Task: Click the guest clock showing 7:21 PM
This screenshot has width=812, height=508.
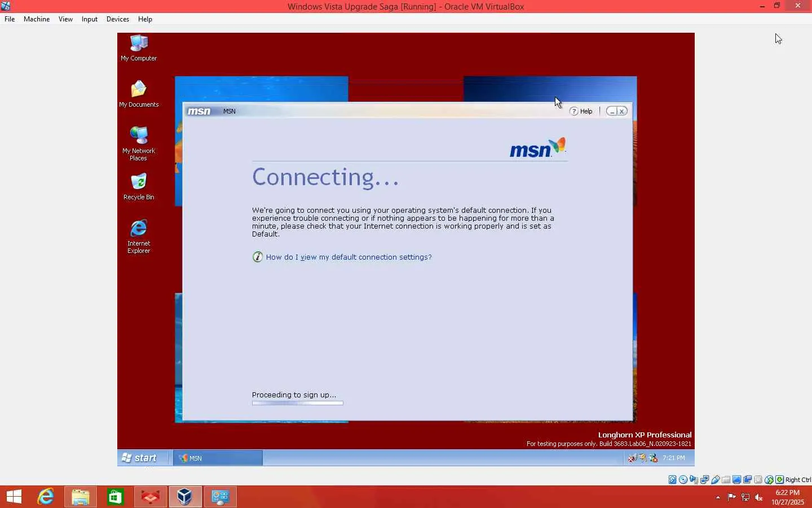Action: 674,458
